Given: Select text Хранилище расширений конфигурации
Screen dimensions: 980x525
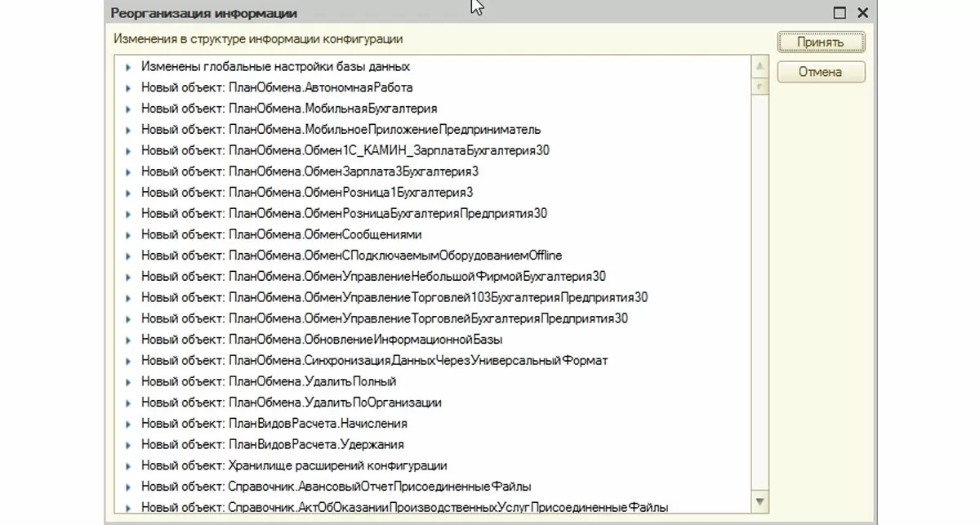Looking at the screenshot, I should (x=338, y=466).
